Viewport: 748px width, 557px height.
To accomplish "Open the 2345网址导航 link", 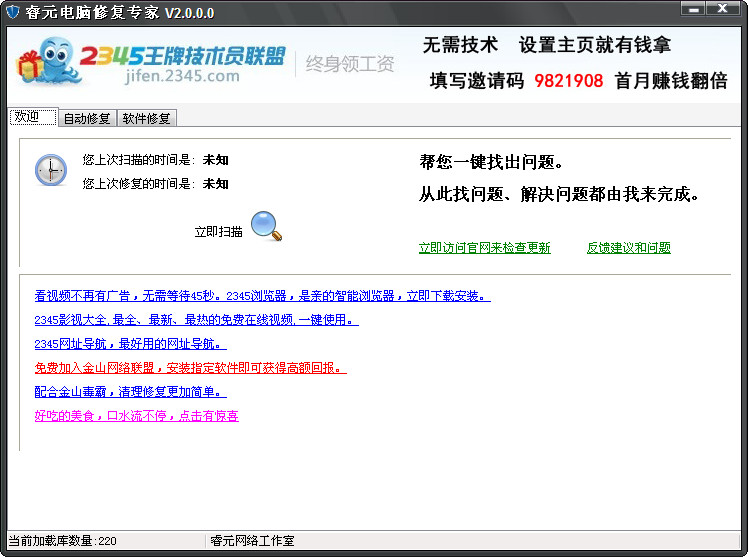I will [x=130, y=343].
